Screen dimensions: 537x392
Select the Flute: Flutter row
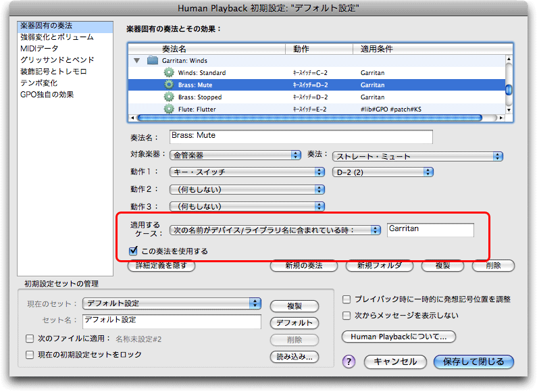pos(317,109)
